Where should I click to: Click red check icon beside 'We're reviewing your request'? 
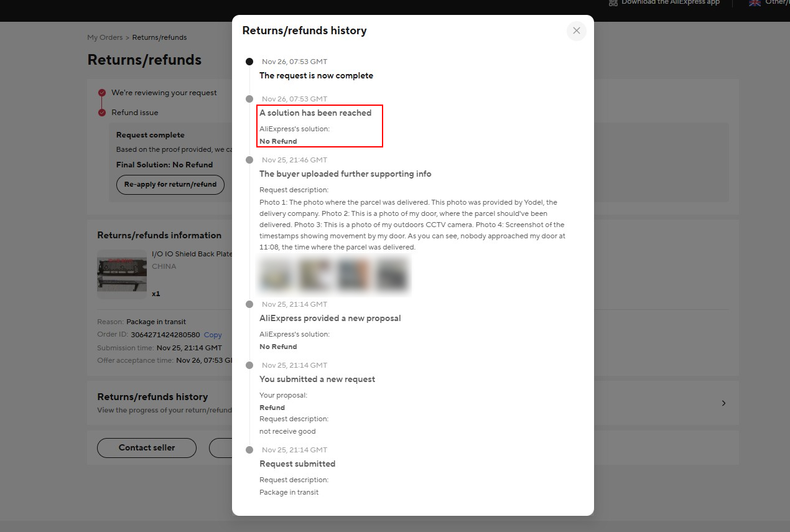[x=102, y=93]
